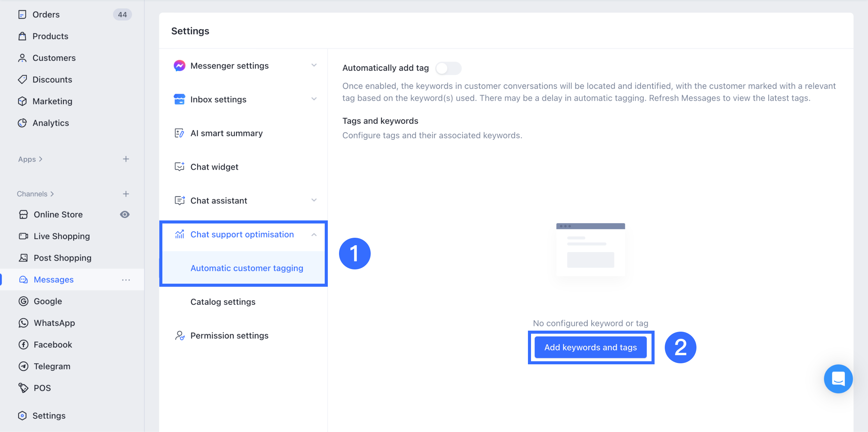Toggle Online Store eye visibility icon
Viewport: 868px width, 432px height.
125,215
